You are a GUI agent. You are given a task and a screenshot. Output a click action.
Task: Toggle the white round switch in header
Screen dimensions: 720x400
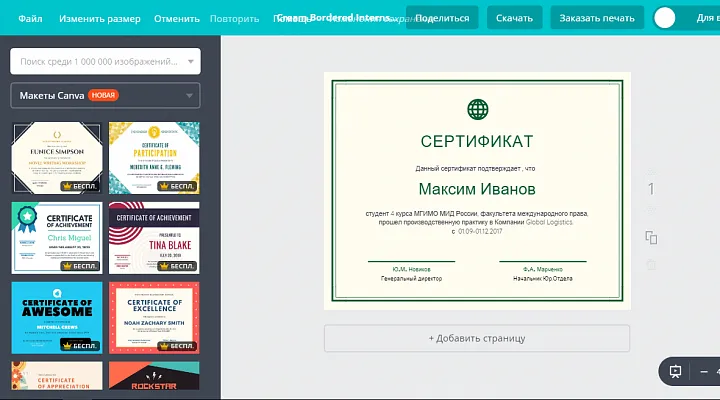665,18
